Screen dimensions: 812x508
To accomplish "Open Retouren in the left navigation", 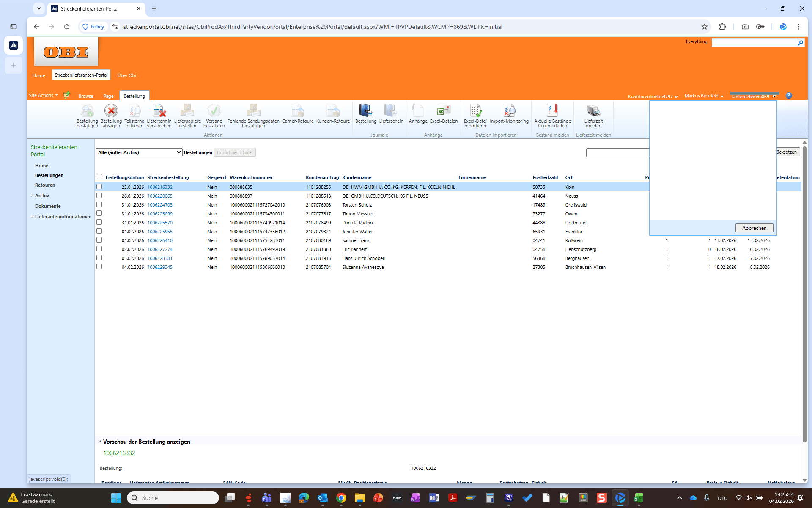I will click(x=45, y=185).
